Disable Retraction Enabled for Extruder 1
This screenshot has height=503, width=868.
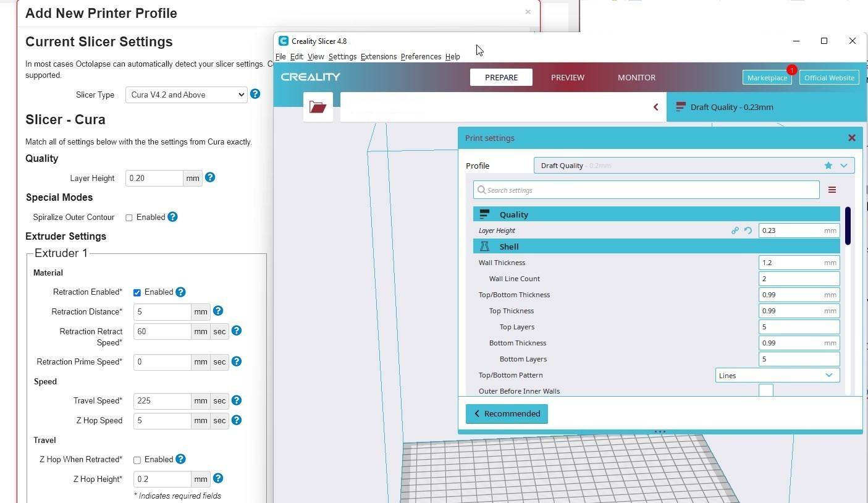[x=137, y=292]
